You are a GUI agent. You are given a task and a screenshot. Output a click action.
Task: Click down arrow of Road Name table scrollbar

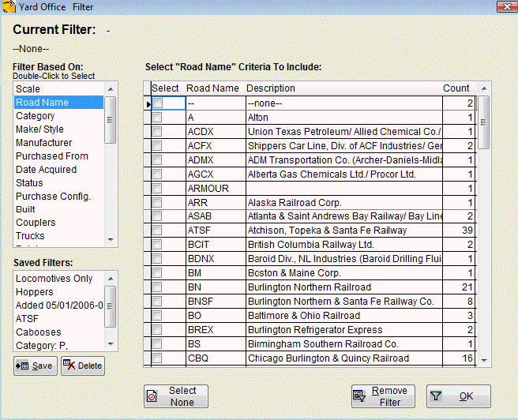[484, 360]
